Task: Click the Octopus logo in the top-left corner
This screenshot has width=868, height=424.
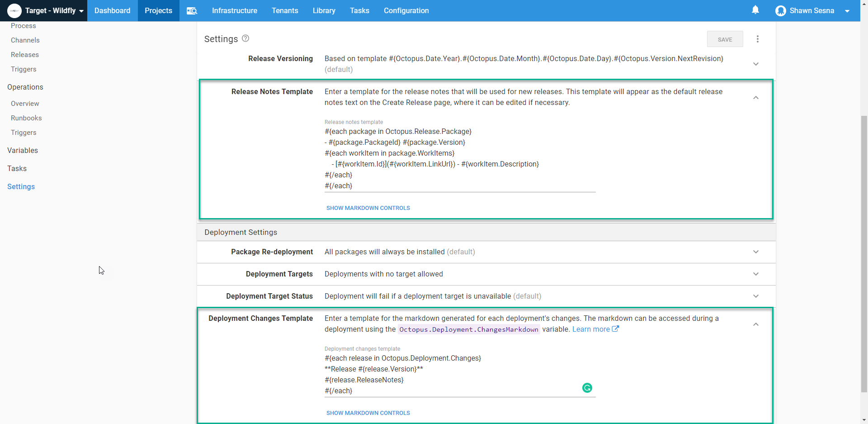Action: 14,10
